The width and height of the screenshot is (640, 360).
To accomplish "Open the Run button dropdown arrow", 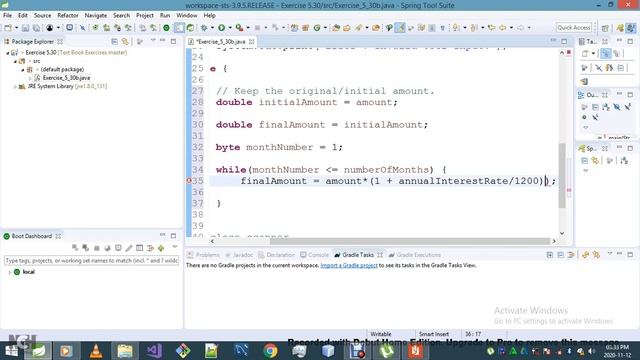I will [x=230, y=28].
